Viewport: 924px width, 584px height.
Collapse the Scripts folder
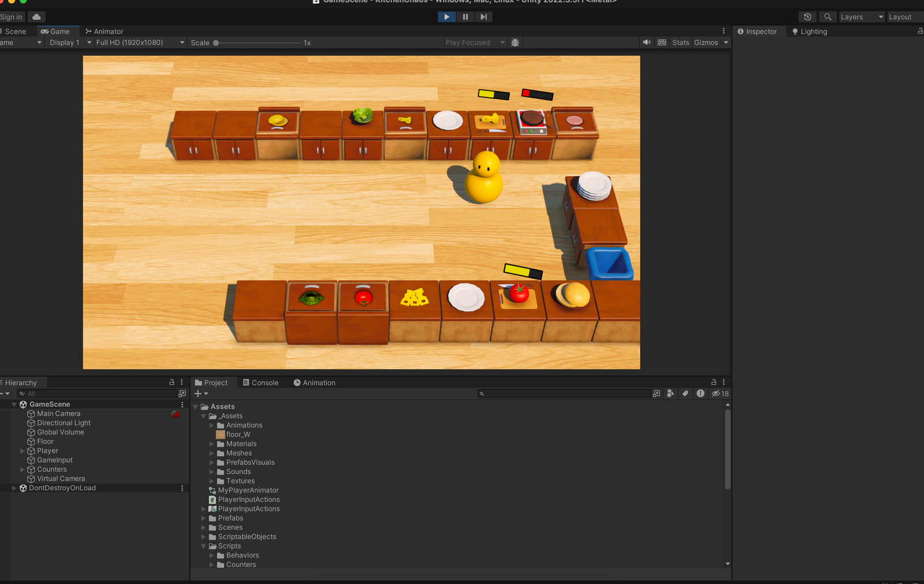203,546
